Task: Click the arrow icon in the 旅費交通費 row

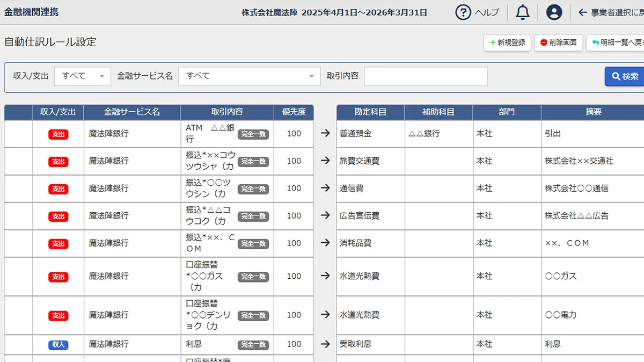Action: click(x=325, y=161)
